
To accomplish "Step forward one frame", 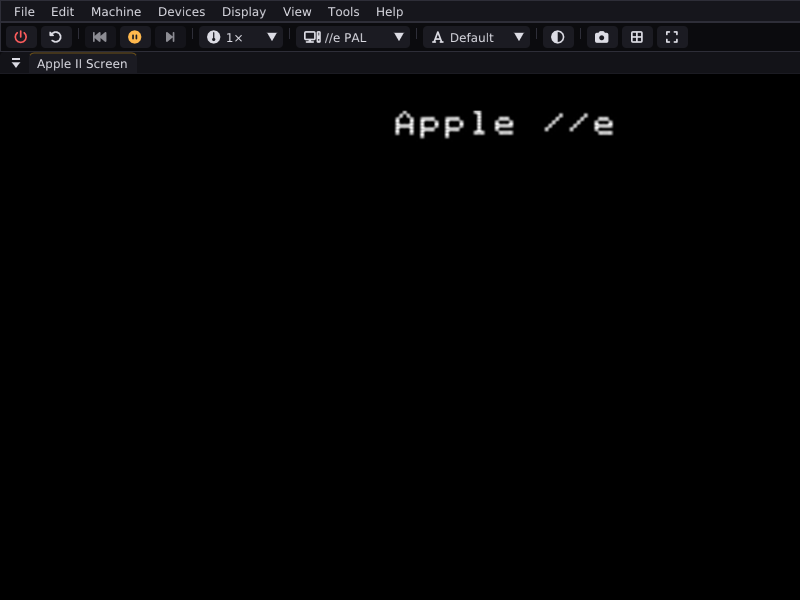I will pos(170,37).
